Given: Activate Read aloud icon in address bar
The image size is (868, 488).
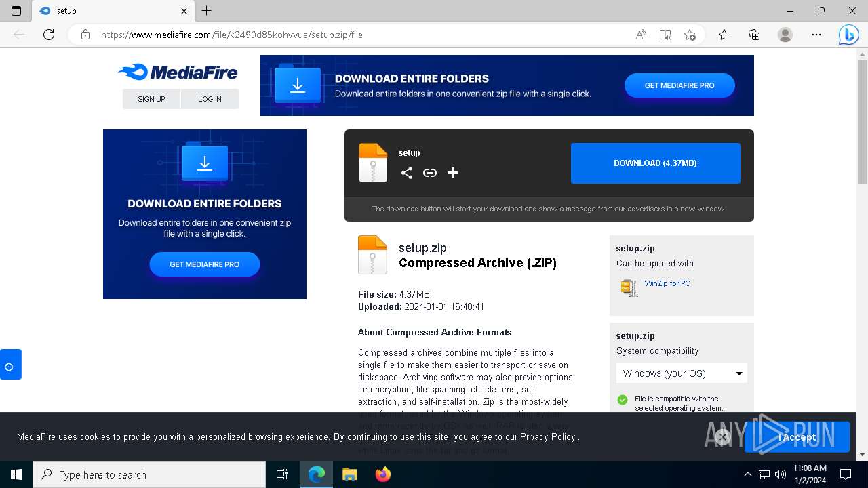Looking at the screenshot, I should tap(641, 35).
